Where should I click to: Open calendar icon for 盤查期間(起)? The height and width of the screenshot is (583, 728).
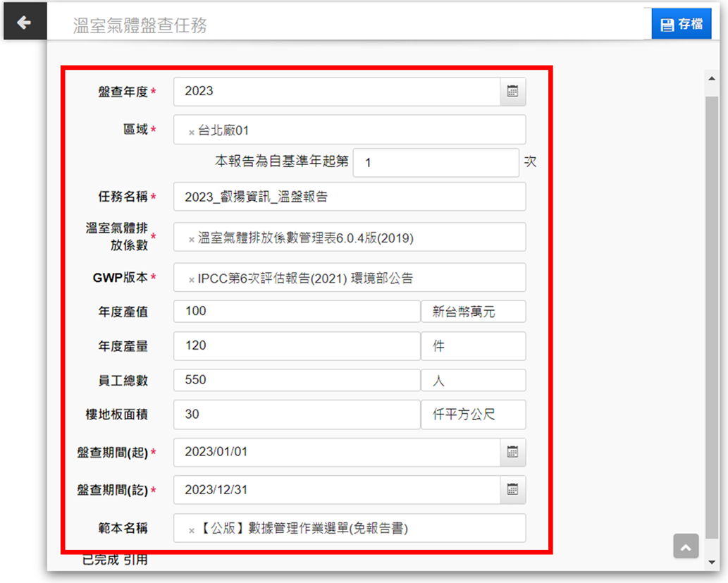512,452
